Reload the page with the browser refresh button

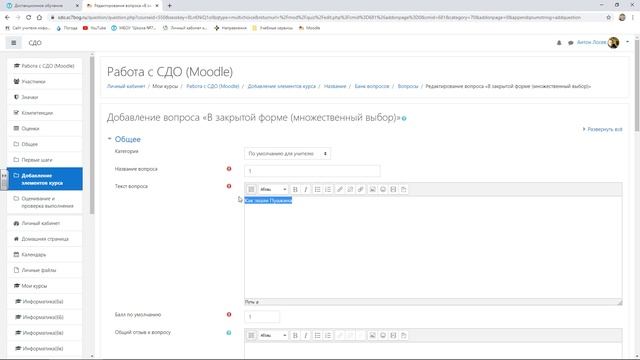(28, 18)
